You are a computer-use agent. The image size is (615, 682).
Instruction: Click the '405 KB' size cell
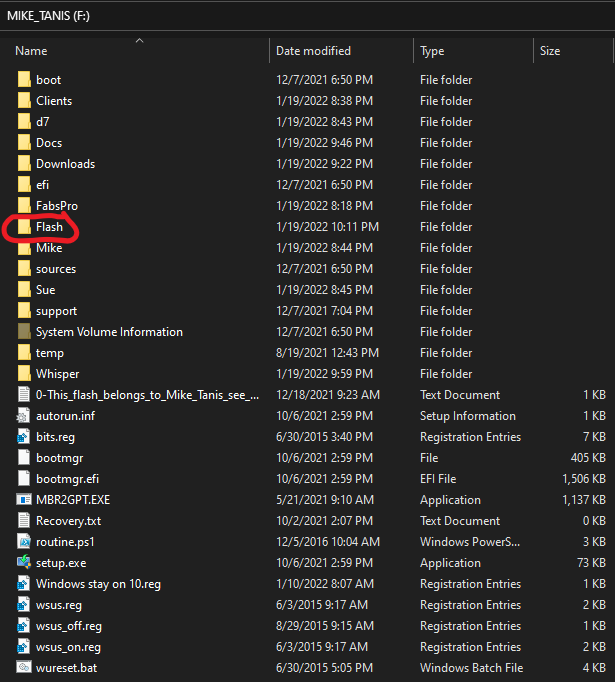[x=588, y=458]
